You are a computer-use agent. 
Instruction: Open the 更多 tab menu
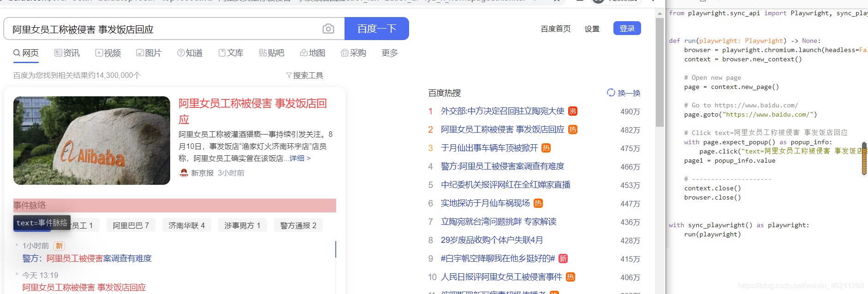click(390, 53)
